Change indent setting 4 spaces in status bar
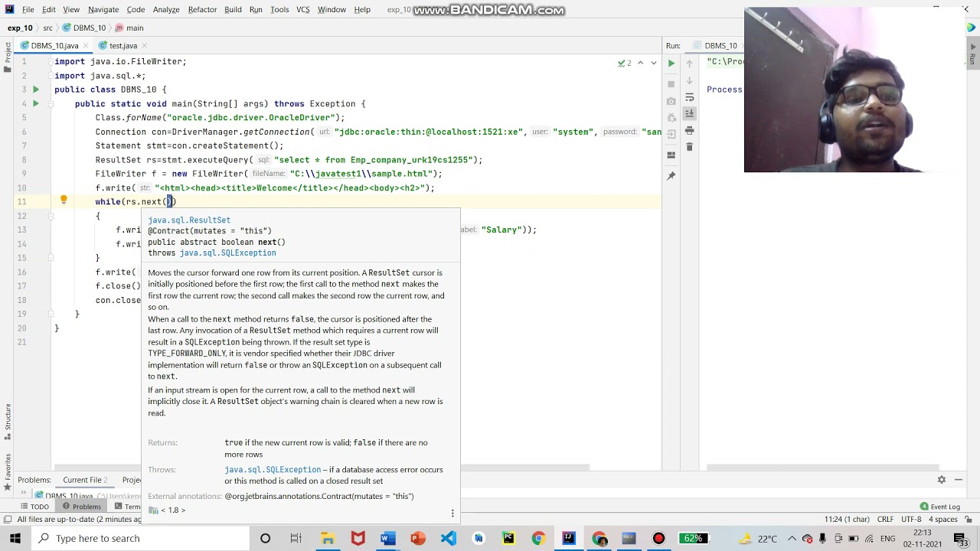Screen dimensions: 980x551 (942, 519)
